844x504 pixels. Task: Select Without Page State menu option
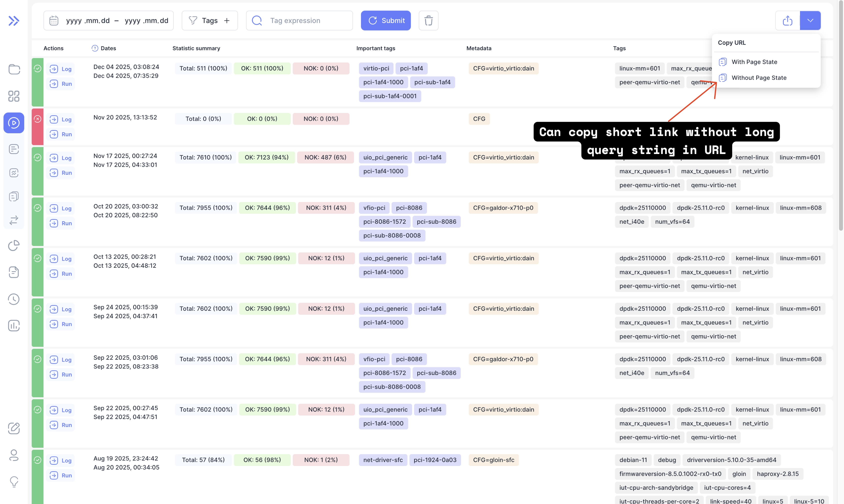(759, 78)
